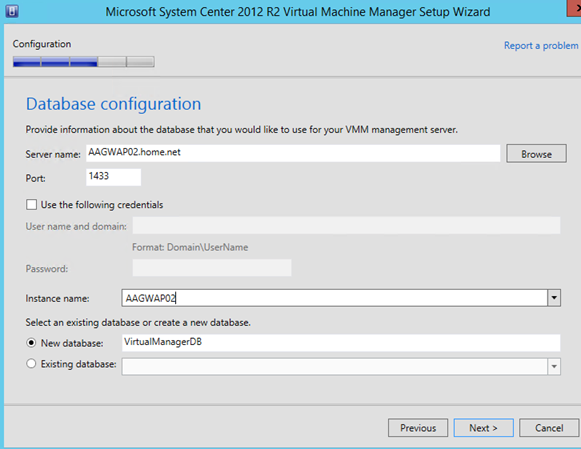The height and width of the screenshot is (449, 581).
Task: Click the User name and domain field
Action: pos(346,225)
